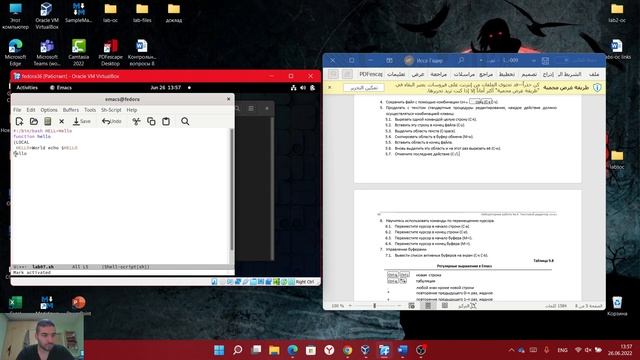Viewport: 640px width, 360px height.
Task: Open the Emacs Buffers menu
Action: (x=71, y=110)
